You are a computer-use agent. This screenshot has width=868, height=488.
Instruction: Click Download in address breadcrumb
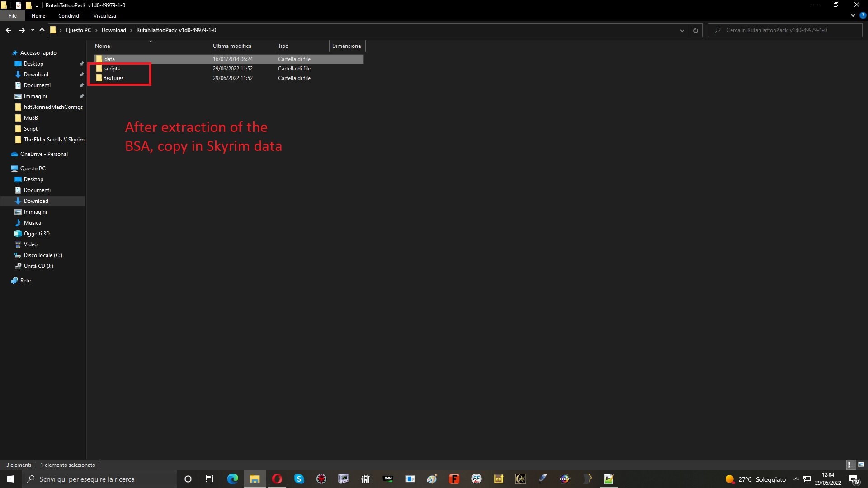point(113,30)
